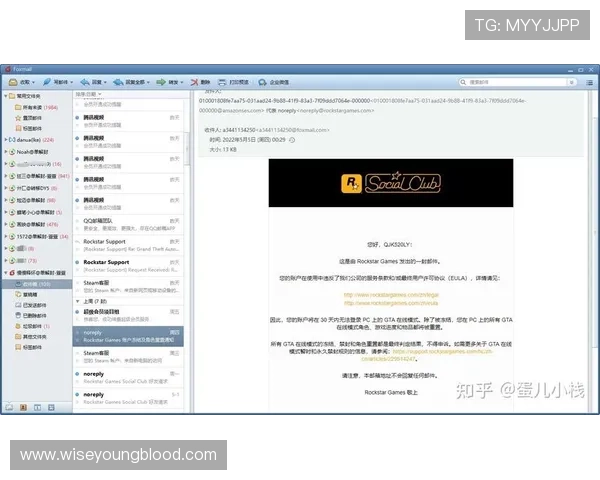The height and width of the screenshot is (480, 600).
Task: Click the 打印预览 (Print Preview) icon
Action: tap(234, 82)
